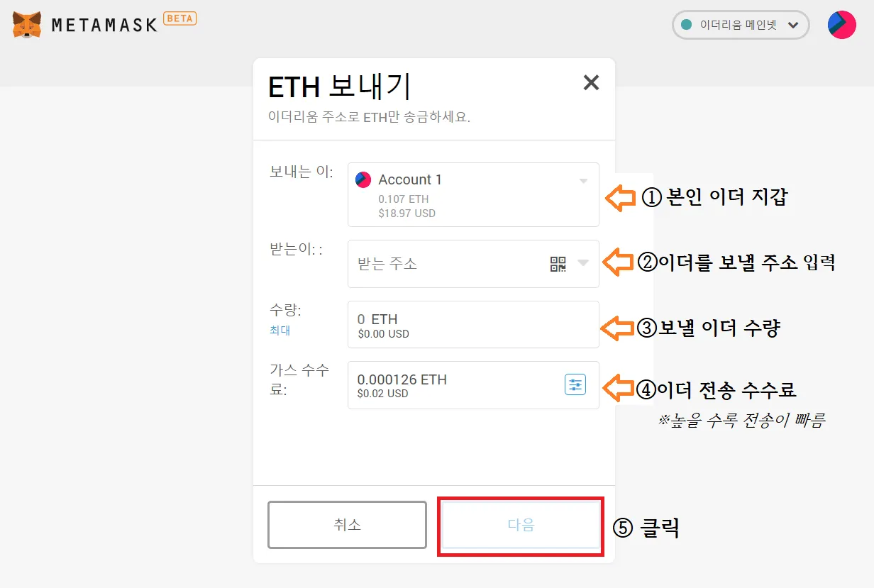Viewport: 874px width, 588px height.
Task: Expand the recipient address dropdown arrow
Action: (x=583, y=263)
